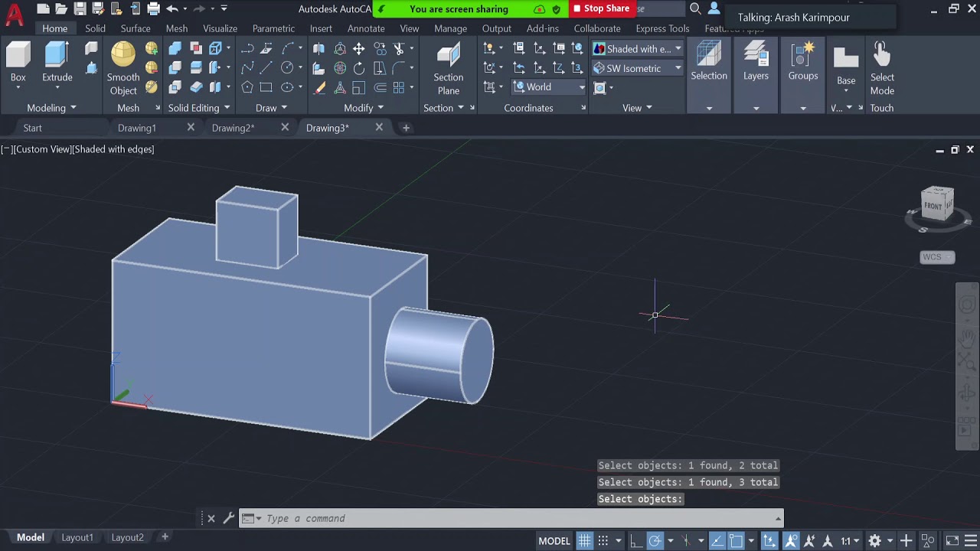Expand the Modeling panel dropdown
The image size is (980, 551).
point(51,108)
